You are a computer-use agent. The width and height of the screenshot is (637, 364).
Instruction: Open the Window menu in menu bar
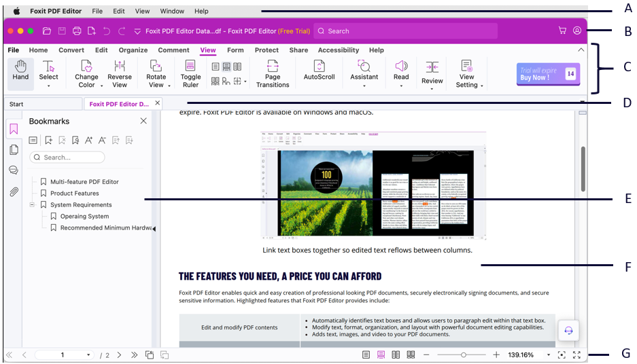[172, 12]
